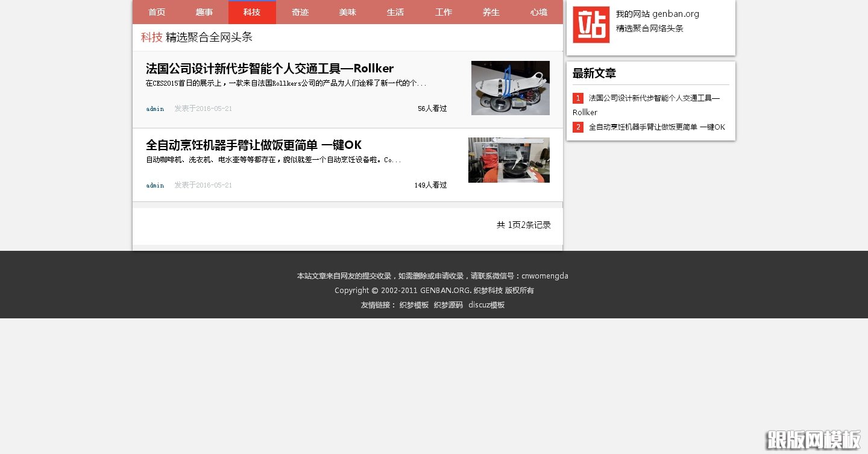Select the numbered badge 2 in 最新文章

pos(578,127)
